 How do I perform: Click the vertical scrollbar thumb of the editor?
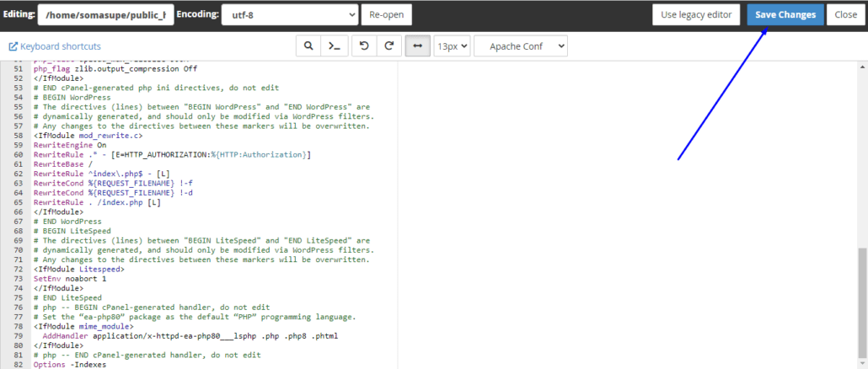(x=862, y=302)
